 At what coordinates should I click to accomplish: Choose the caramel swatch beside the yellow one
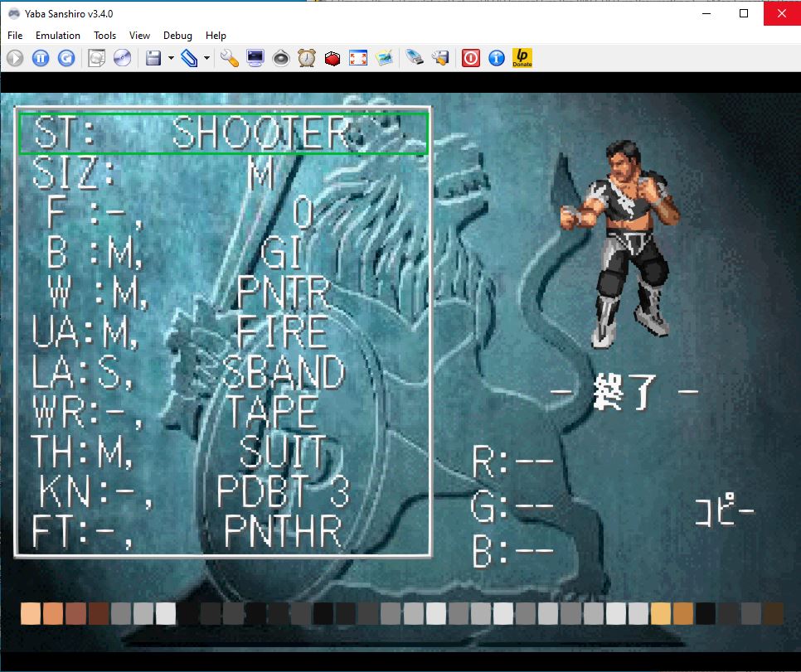tap(683, 614)
